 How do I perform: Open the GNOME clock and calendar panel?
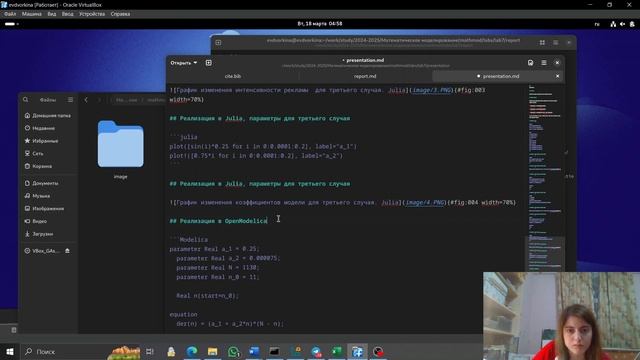(320, 24)
